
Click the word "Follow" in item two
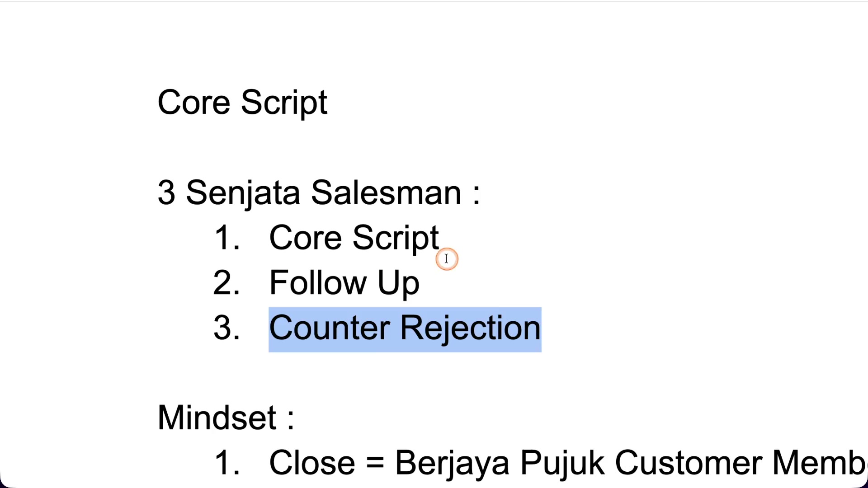pos(318,282)
